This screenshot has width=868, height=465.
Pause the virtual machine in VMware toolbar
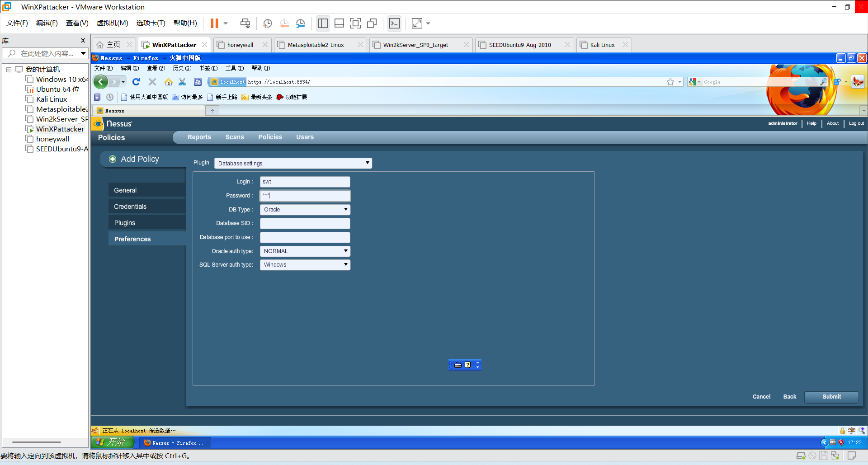214,23
